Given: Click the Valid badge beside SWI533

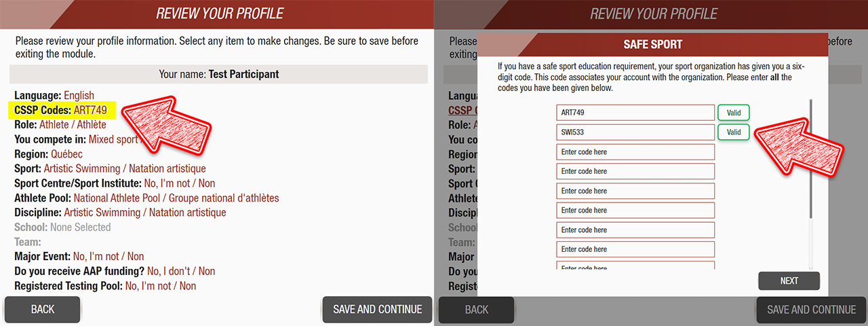Looking at the screenshot, I should click(x=734, y=132).
